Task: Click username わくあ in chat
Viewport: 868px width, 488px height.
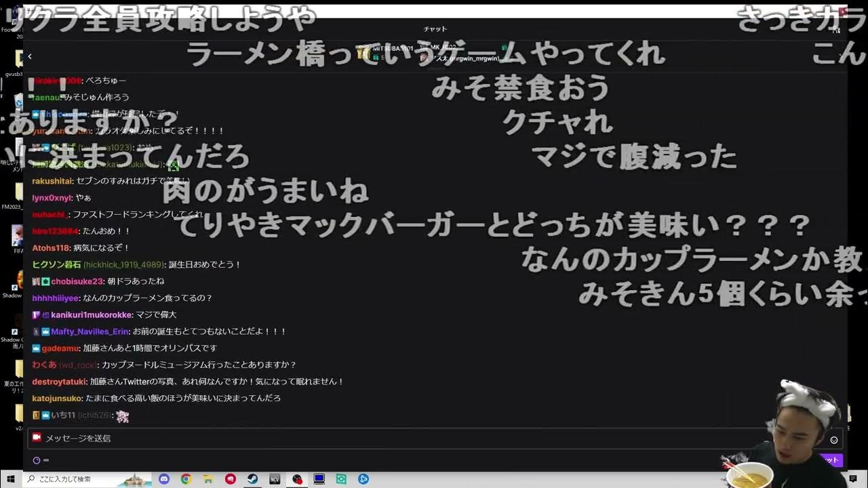Action: click(44, 365)
